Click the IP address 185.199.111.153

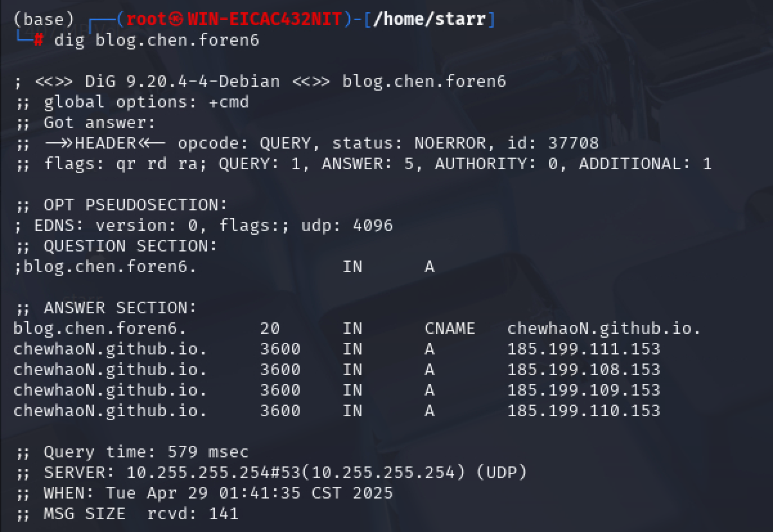(584, 349)
